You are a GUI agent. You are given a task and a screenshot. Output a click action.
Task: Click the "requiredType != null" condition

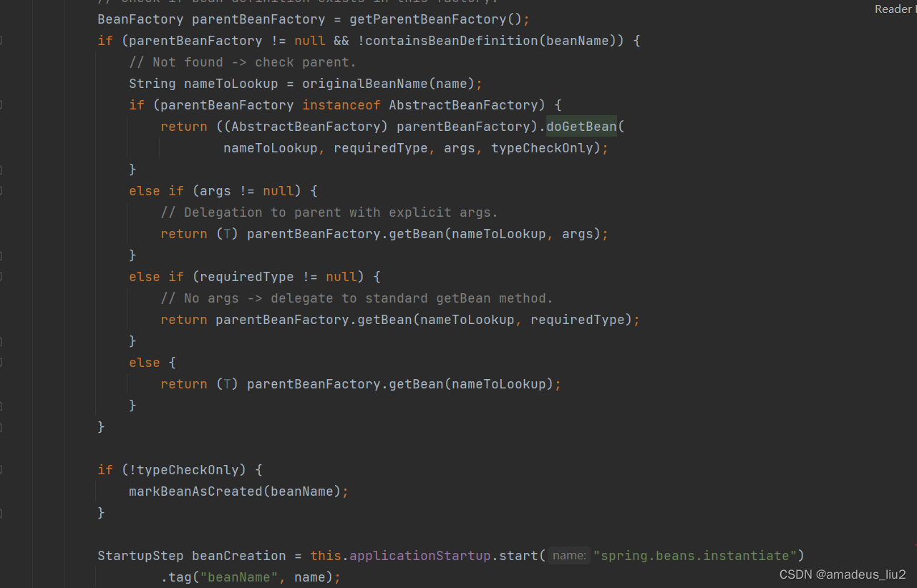pos(278,277)
